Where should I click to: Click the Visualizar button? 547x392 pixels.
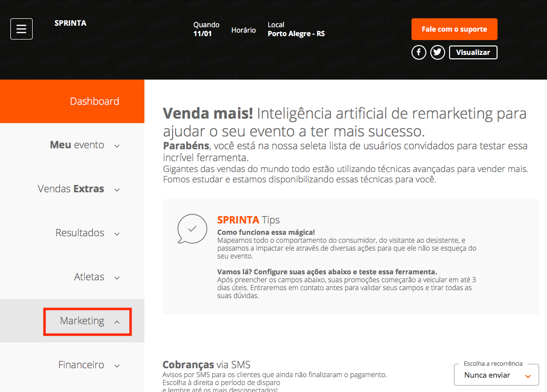(473, 53)
